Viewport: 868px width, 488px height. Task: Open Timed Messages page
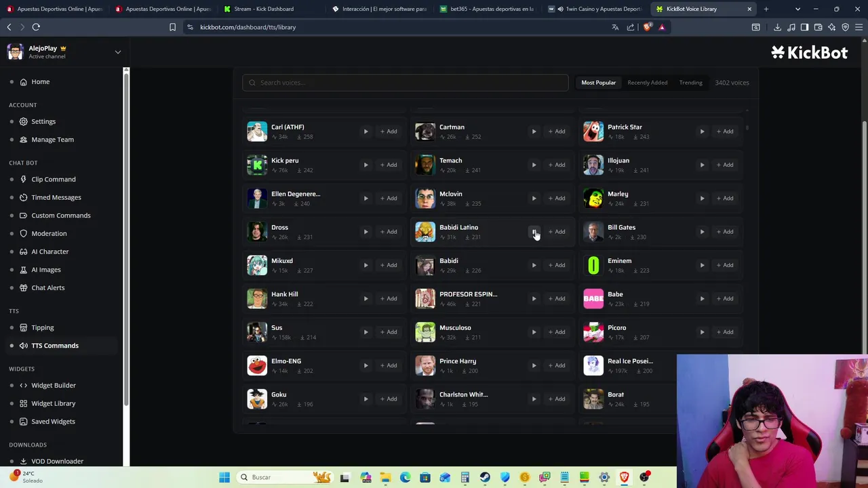56,197
